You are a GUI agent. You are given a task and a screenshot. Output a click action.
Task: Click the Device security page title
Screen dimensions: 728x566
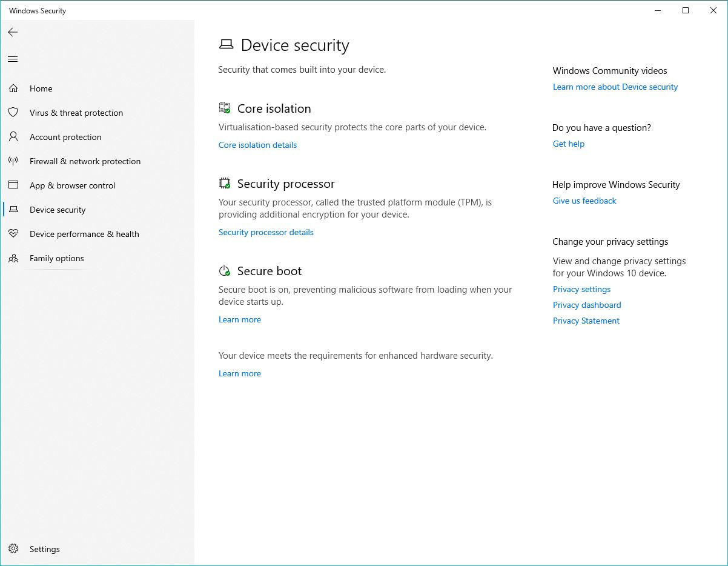point(295,45)
